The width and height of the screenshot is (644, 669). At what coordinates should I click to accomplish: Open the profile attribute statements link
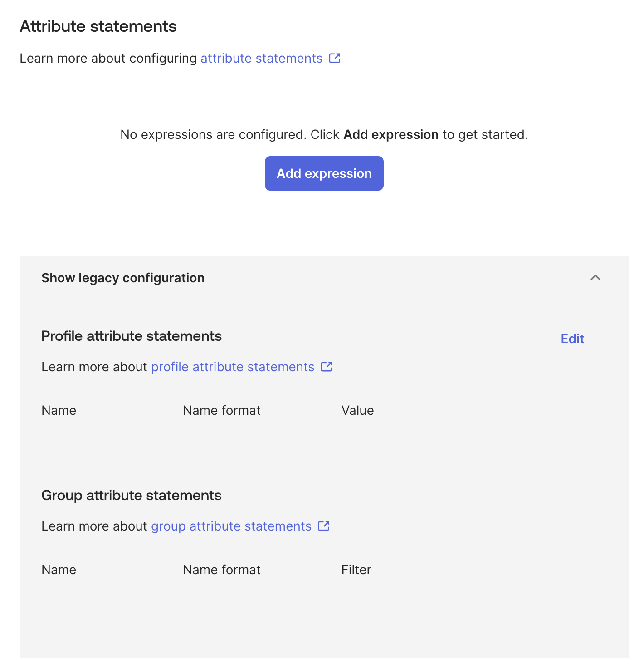click(x=233, y=367)
